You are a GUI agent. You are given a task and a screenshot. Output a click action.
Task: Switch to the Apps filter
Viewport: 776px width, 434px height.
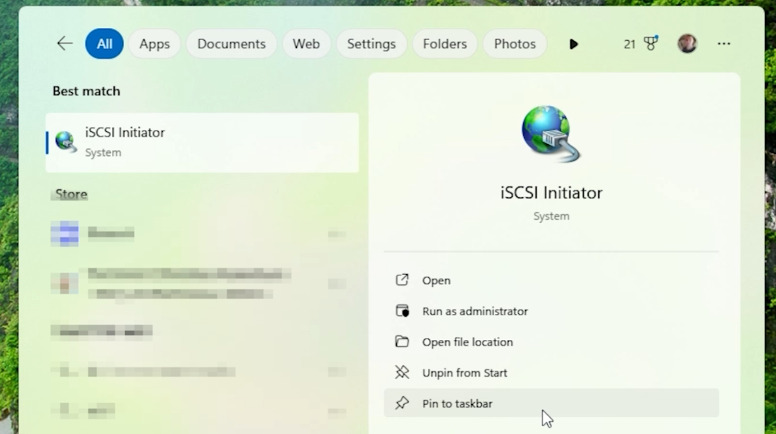154,44
